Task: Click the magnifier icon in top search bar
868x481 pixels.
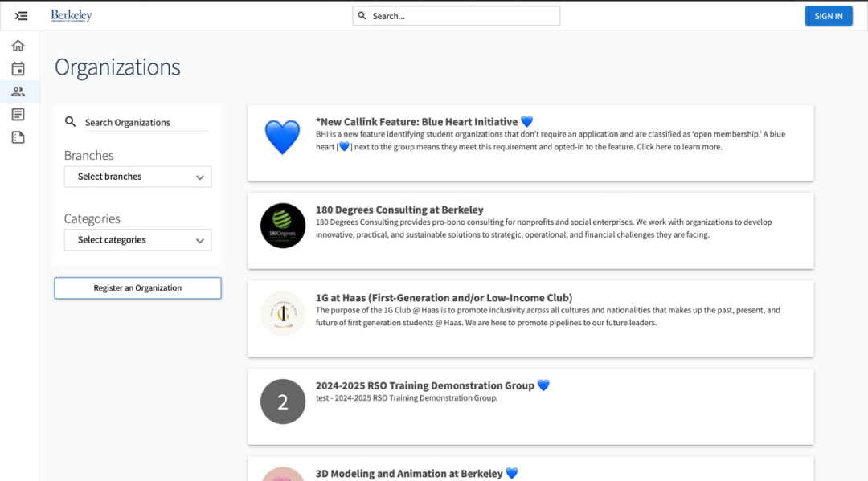Action: point(362,16)
